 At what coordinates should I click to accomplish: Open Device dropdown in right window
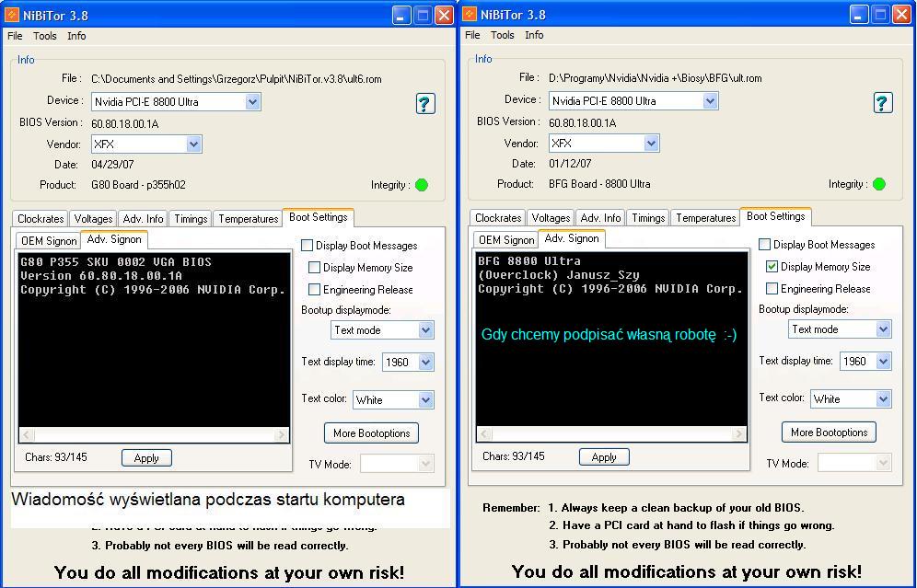[x=710, y=100]
